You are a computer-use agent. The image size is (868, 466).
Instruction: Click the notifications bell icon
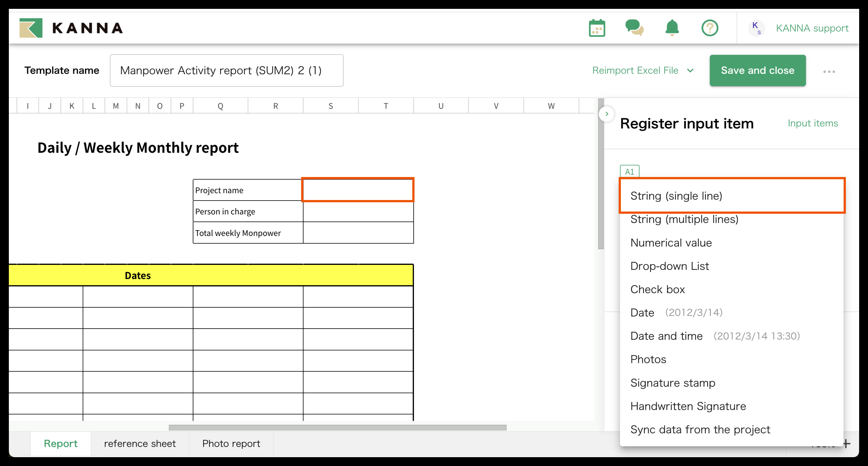(672, 28)
